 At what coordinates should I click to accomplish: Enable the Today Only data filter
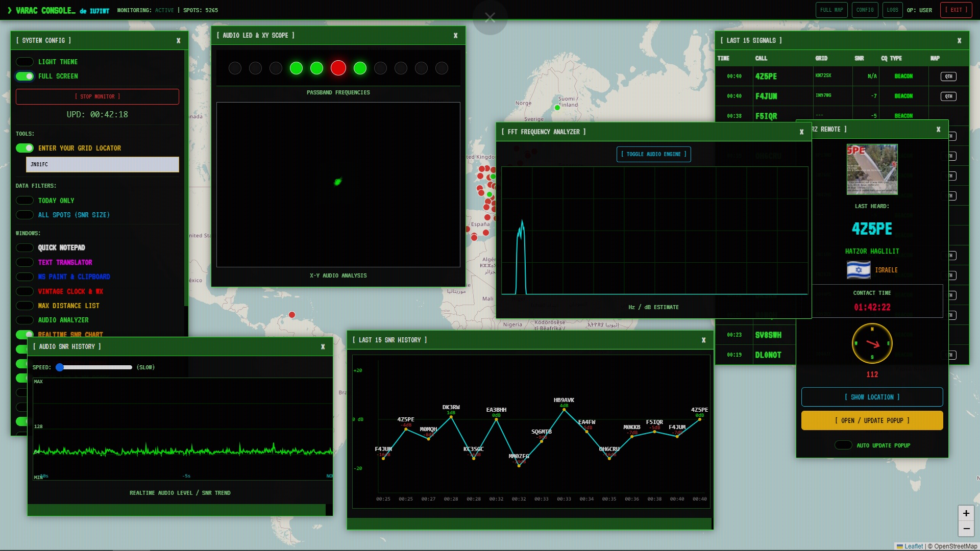pos(24,201)
